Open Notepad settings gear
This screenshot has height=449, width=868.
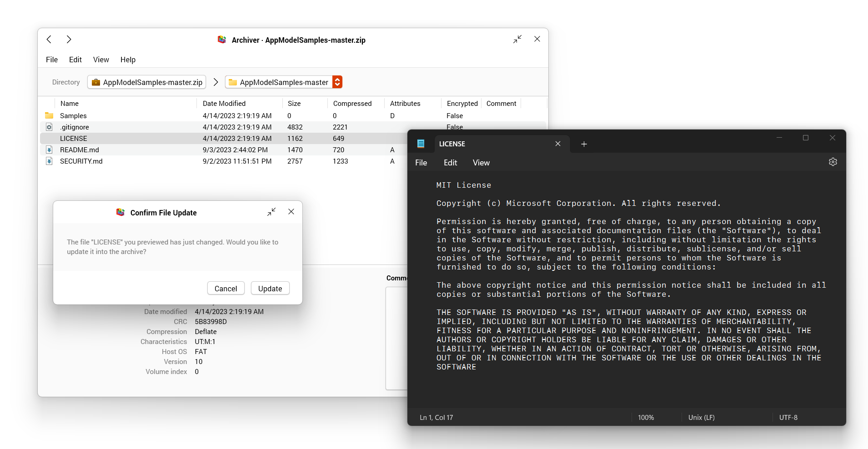pos(833,162)
